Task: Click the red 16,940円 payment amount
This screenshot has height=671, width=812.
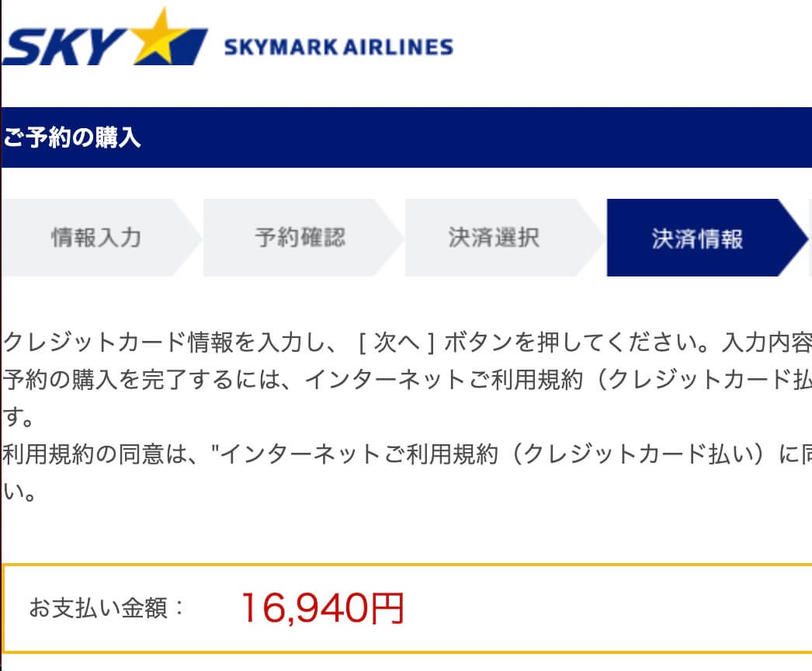Action: coord(323,607)
